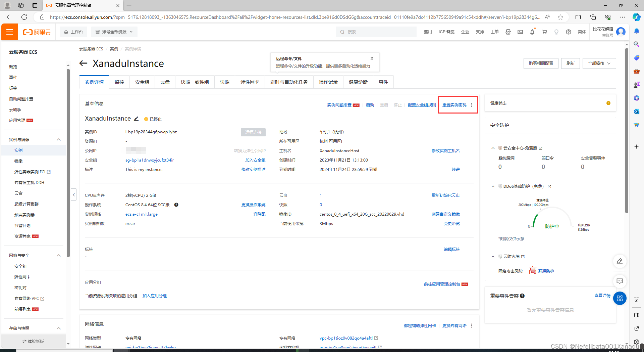Open the orange hamburger navigation menu
This screenshot has height=352, width=644.
[x=10, y=32]
